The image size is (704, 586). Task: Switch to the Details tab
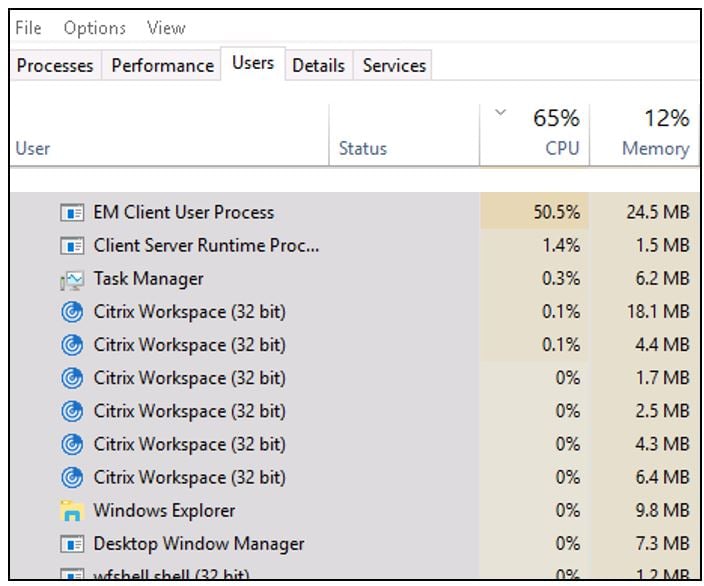click(x=318, y=66)
